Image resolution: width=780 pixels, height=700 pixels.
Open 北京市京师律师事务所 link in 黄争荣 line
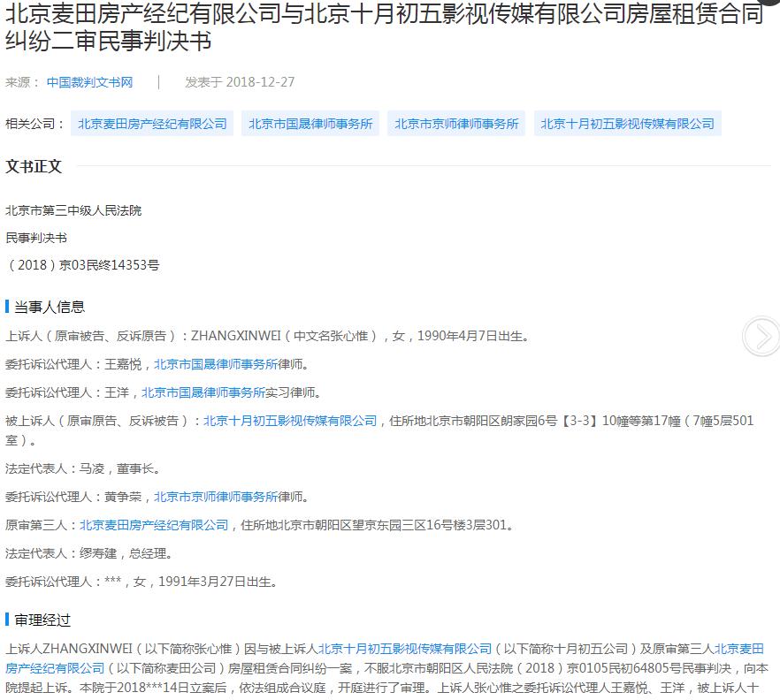coord(216,497)
